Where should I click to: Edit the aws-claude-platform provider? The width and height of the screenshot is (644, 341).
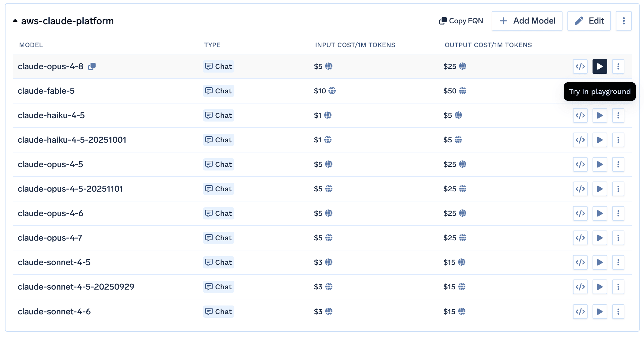pos(589,21)
